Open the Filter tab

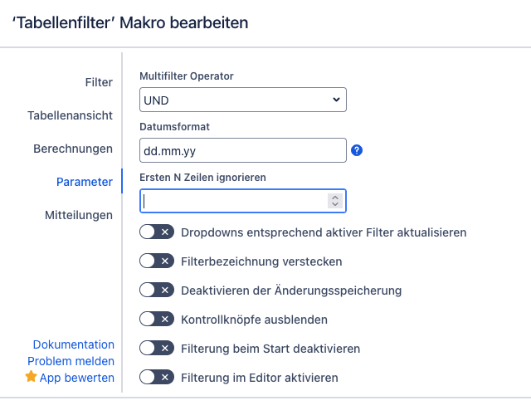[x=99, y=82]
